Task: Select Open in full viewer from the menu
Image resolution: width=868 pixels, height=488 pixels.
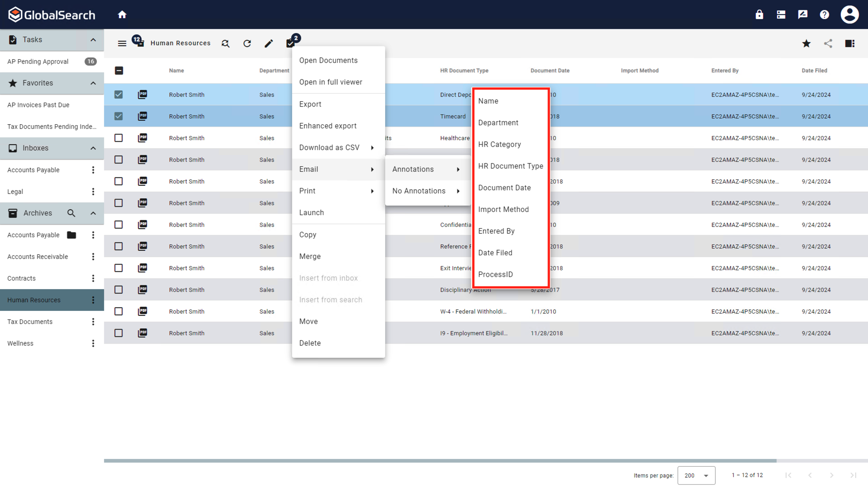Action: [330, 82]
